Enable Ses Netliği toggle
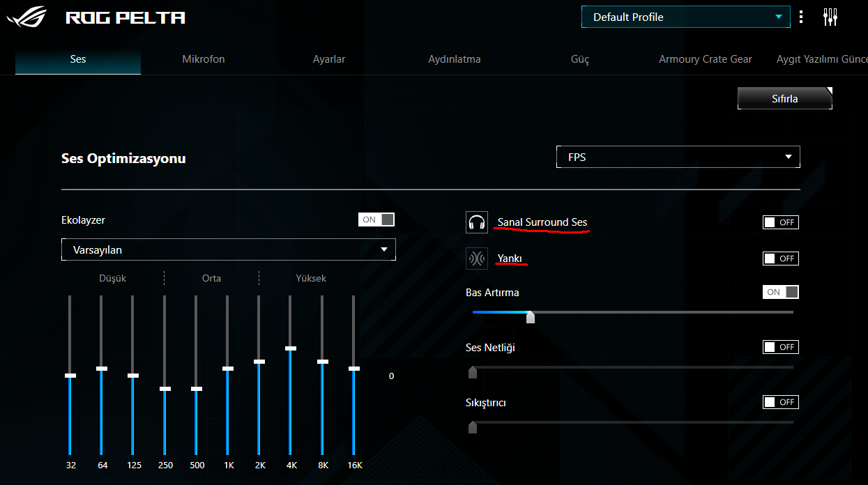This screenshot has height=485, width=868. (781, 347)
